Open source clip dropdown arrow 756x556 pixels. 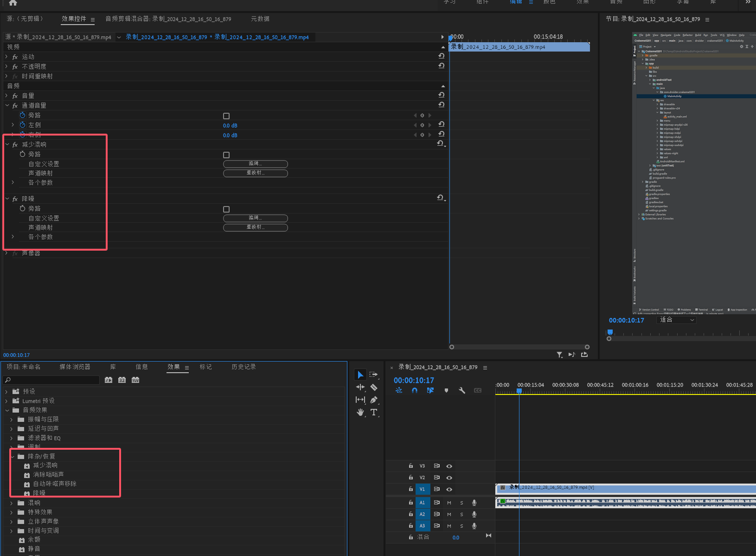[119, 37]
